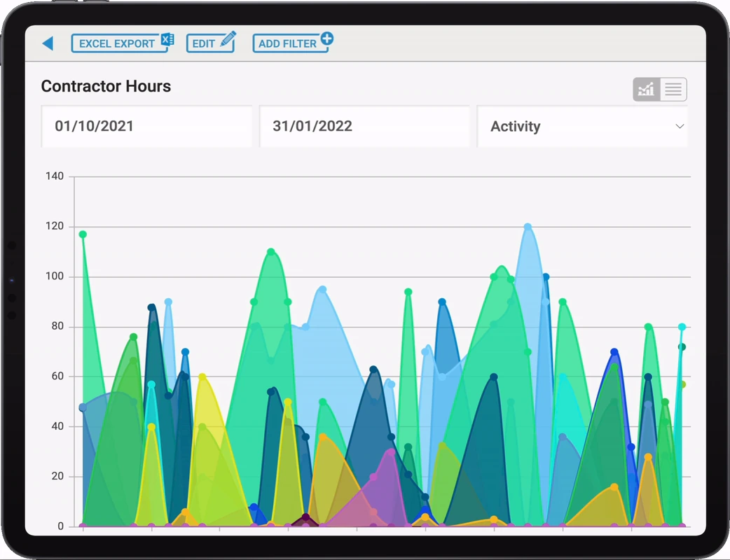
Task: Select the light blue 120 peak point
Action: click(528, 227)
